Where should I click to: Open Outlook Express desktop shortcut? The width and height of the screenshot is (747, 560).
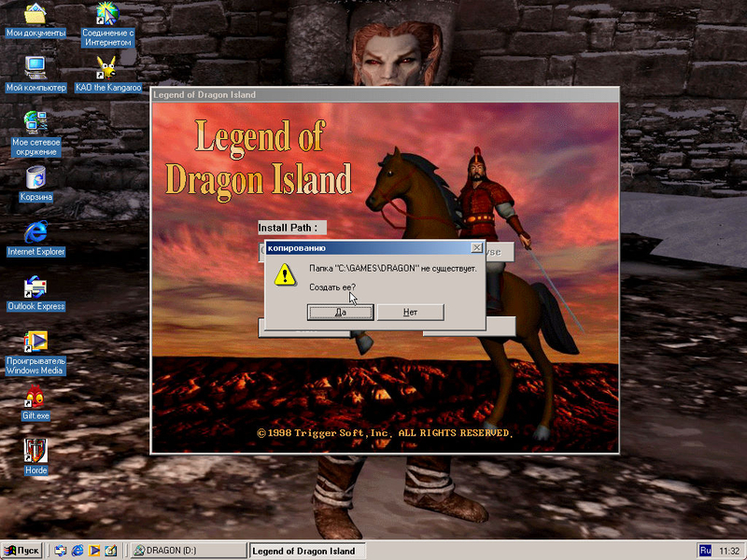coord(35,293)
